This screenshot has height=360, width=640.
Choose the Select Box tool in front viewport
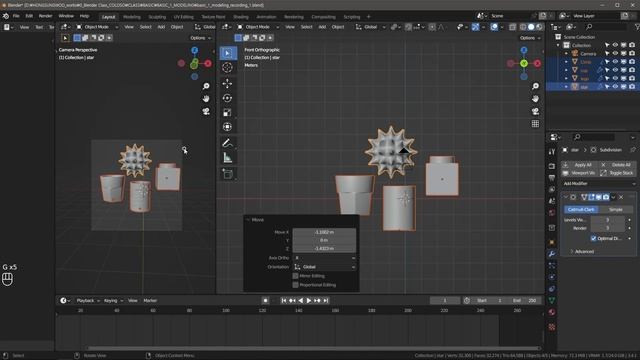tap(227, 53)
